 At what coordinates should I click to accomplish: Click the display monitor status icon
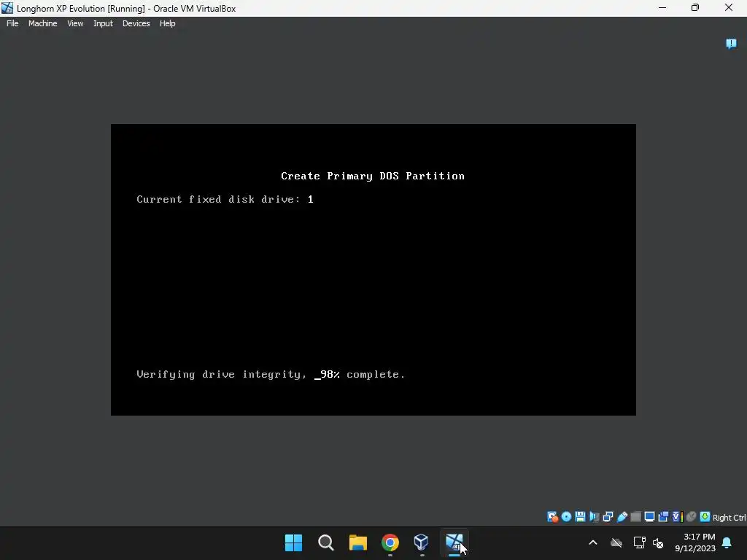(649, 517)
